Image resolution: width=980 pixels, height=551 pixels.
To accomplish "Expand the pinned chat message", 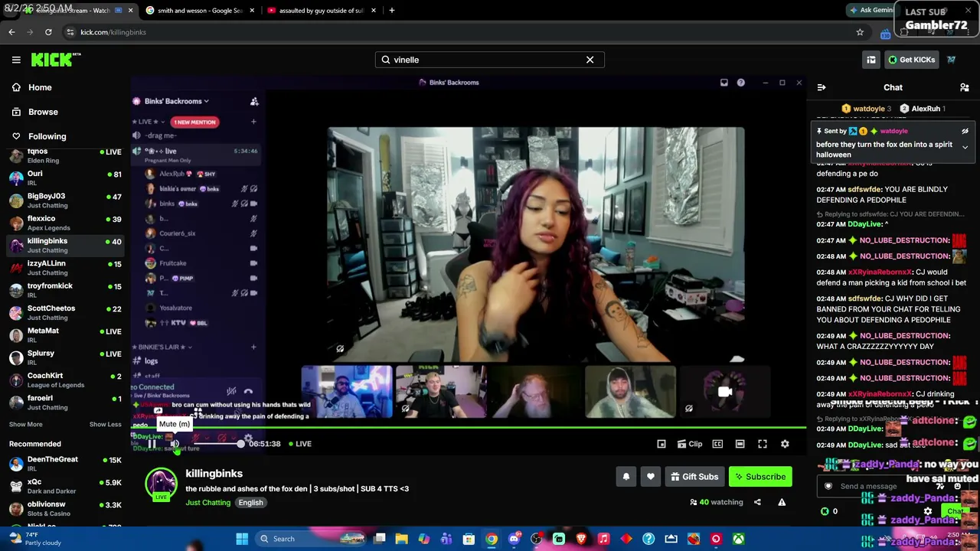I will 965,147.
